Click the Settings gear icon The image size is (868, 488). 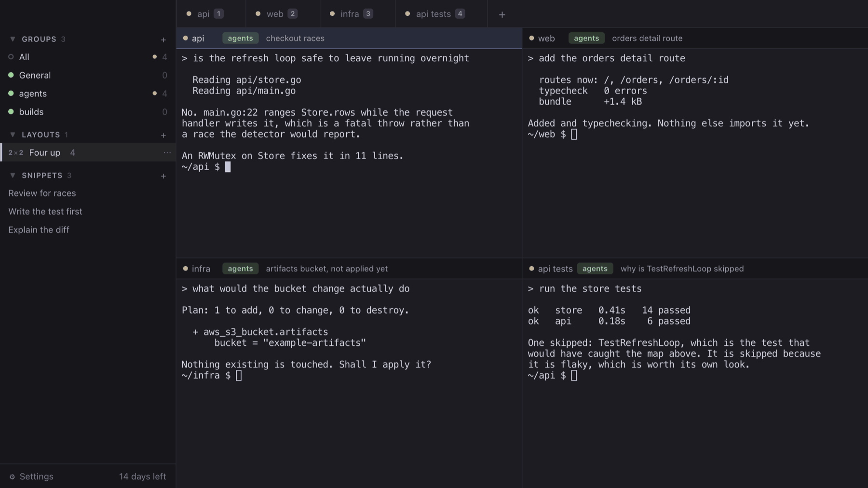point(12,477)
